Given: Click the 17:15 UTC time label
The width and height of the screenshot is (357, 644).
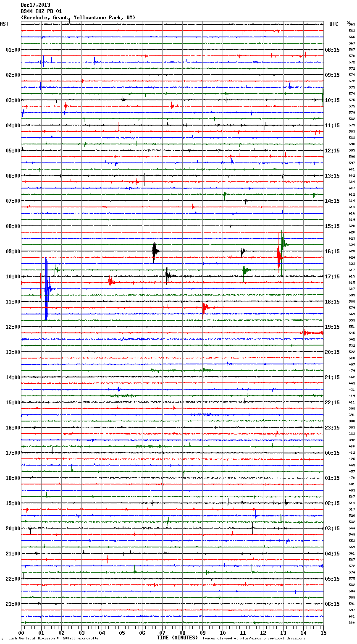Looking at the screenshot, I should click(332, 277).
